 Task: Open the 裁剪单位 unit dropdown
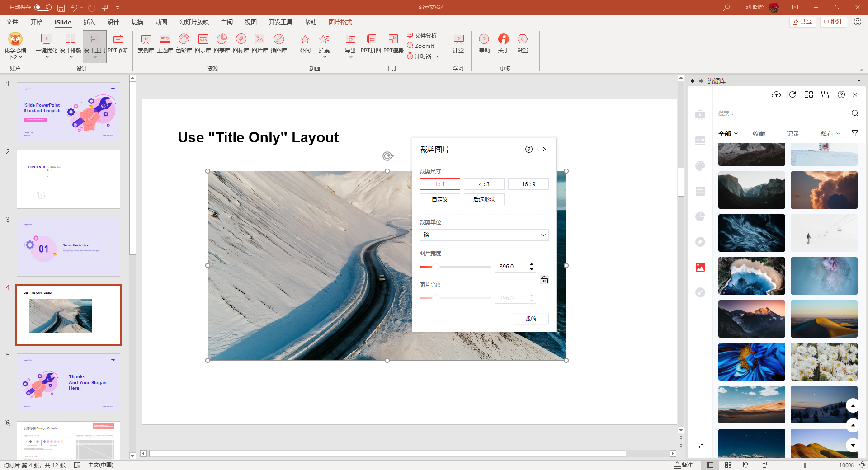[x=484, y=235]
